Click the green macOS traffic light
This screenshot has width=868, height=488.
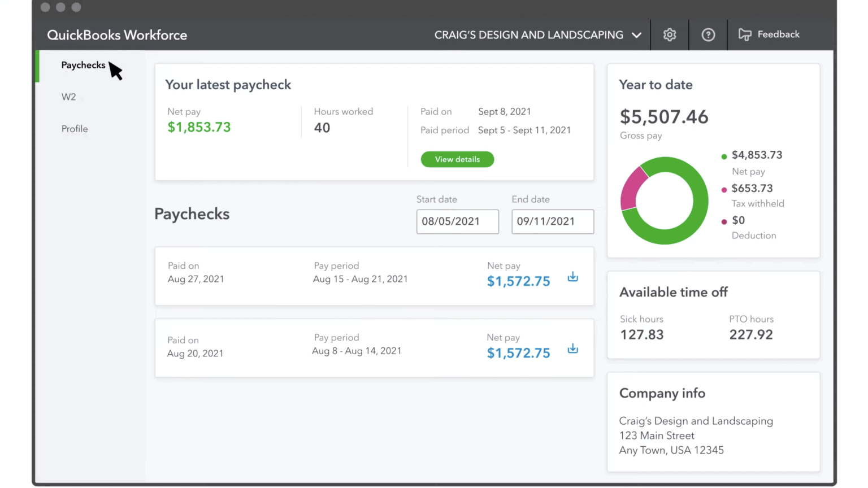(76, 8)
